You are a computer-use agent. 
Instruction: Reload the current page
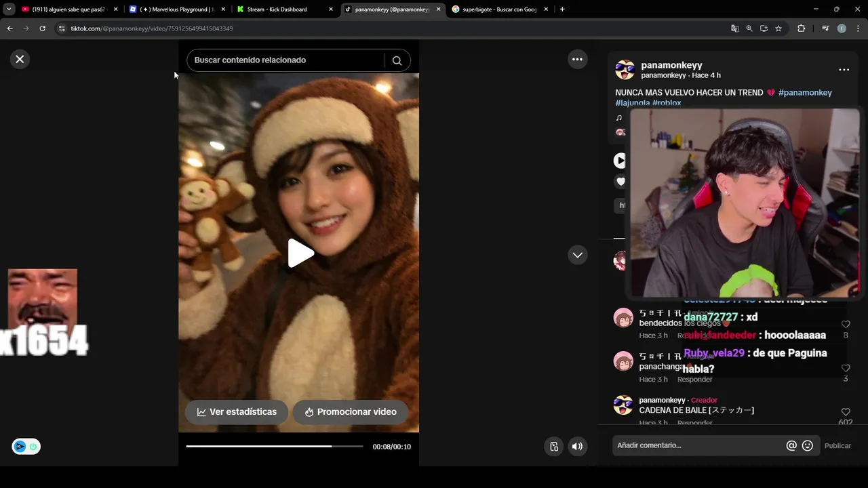(x=42, y=28)
